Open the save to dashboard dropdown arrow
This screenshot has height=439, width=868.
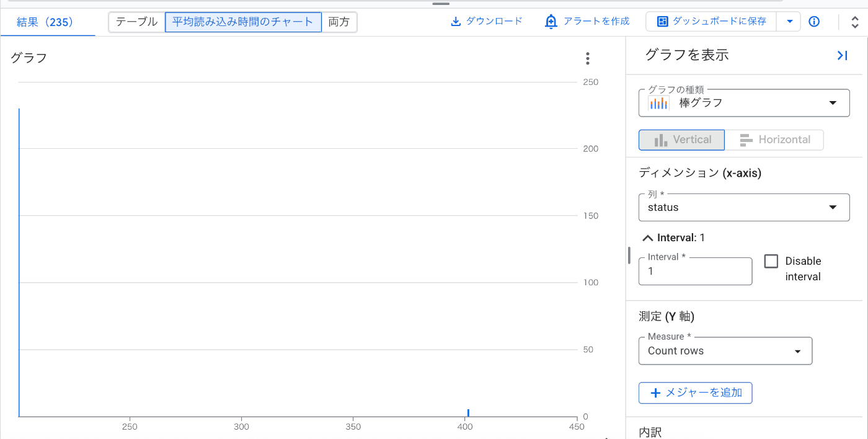789,22
